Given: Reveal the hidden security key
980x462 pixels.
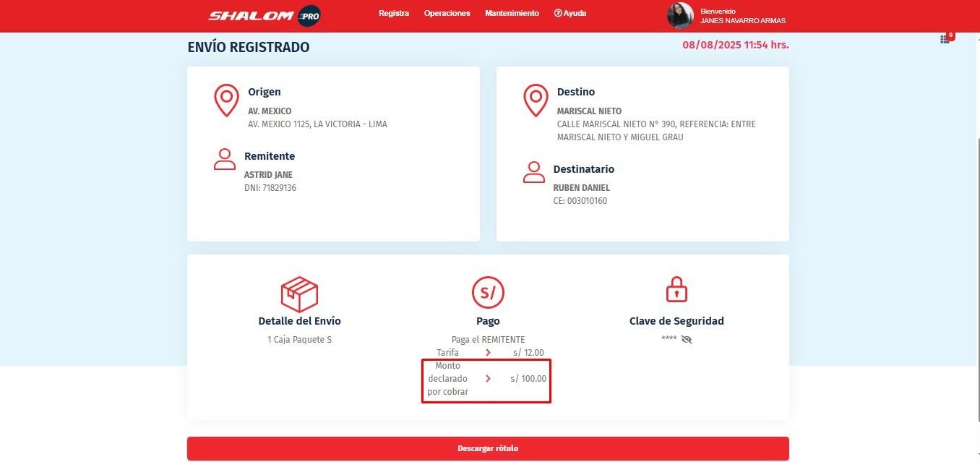Looking at the screenshot, I should click(x=687, y=339).
